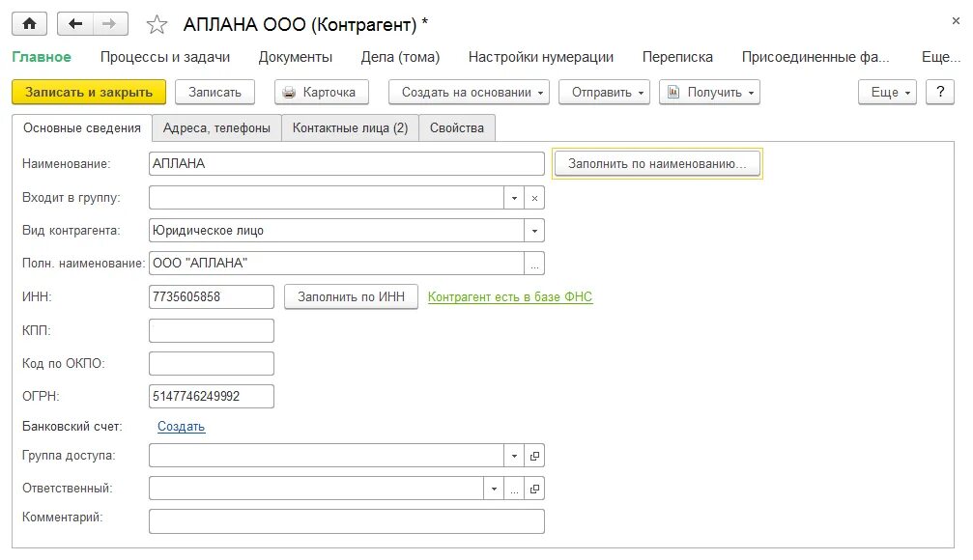Expand the Отправить dropdown
The height and width of the screenshot is (560, 973).
click(x=604, y=92)
